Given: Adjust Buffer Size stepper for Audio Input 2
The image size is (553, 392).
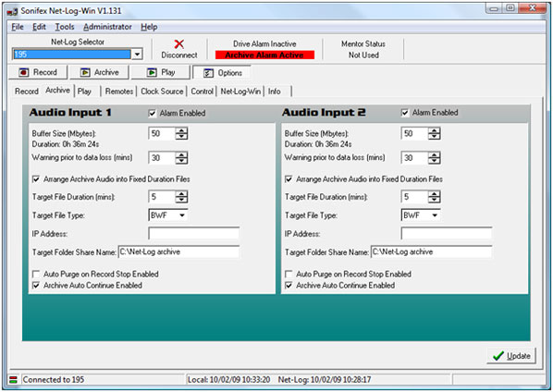Looking at the screenshot, I should [x=434, y=134].
